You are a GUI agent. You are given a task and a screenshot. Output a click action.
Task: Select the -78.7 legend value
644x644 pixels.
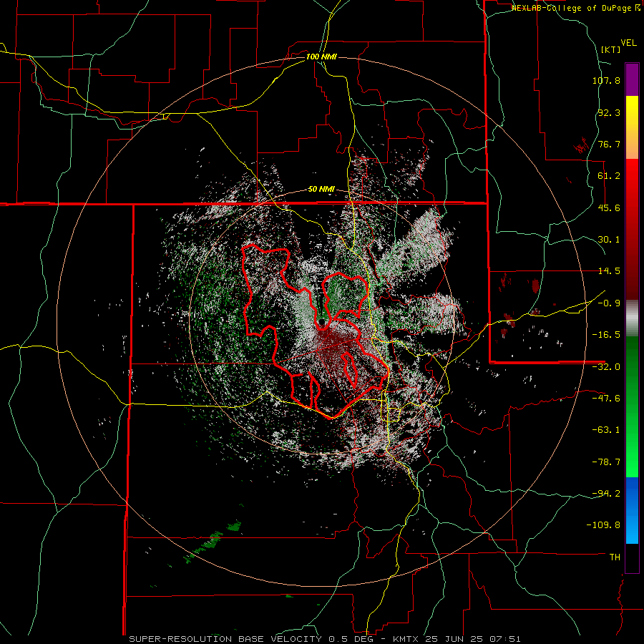coord(606,462)
